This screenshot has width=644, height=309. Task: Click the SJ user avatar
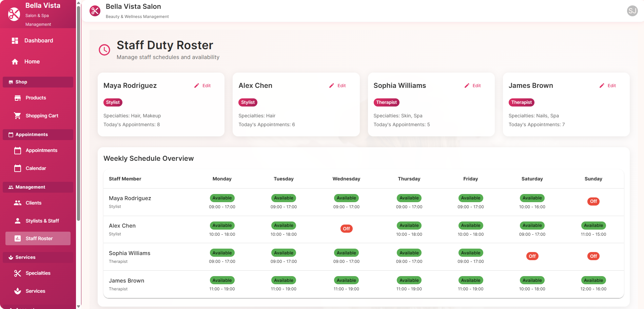click(632, 11)
